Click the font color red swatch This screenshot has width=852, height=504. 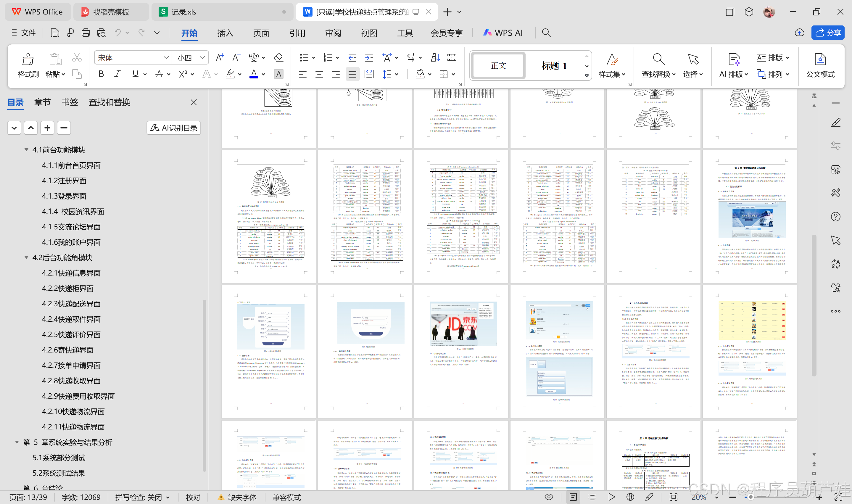[x=254, y=74]
